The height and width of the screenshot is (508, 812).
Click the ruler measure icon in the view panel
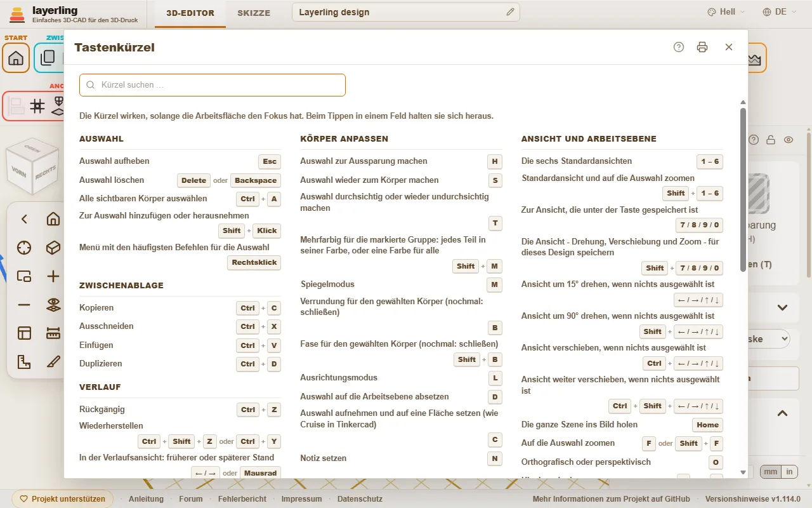53,333
